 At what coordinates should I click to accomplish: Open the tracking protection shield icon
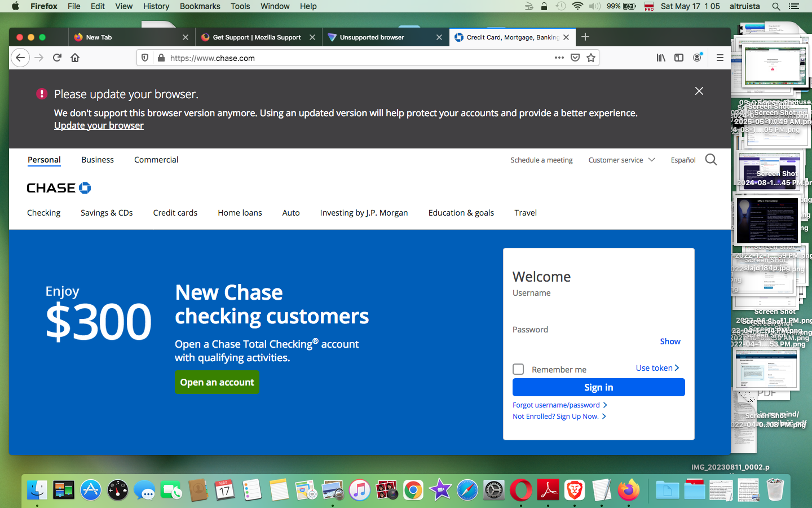point(145,58)
